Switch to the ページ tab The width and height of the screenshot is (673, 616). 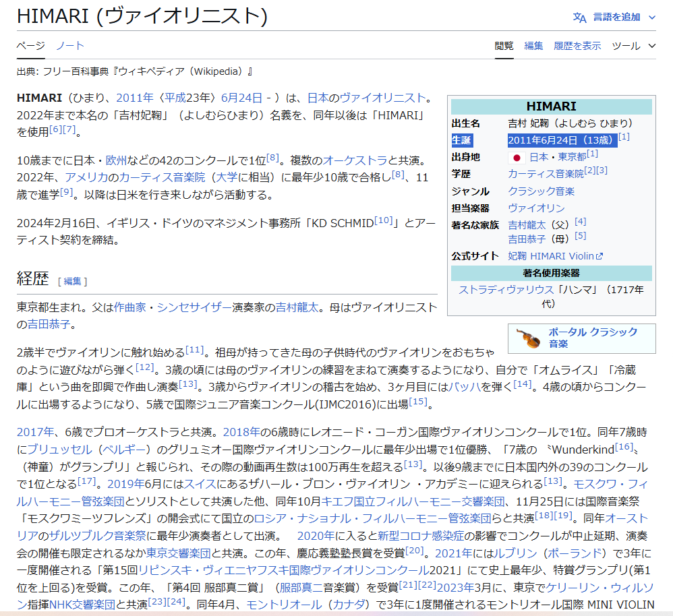[x=30, y=45]
